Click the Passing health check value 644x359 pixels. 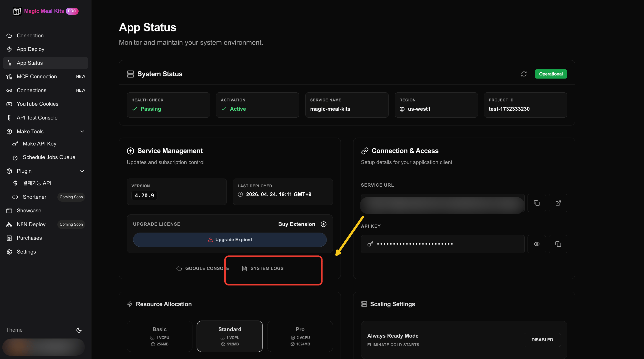tap(151, 109)
